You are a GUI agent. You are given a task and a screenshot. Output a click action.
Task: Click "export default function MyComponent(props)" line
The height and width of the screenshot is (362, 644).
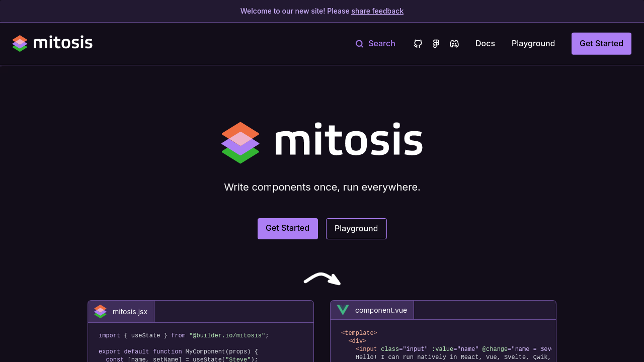178,351
